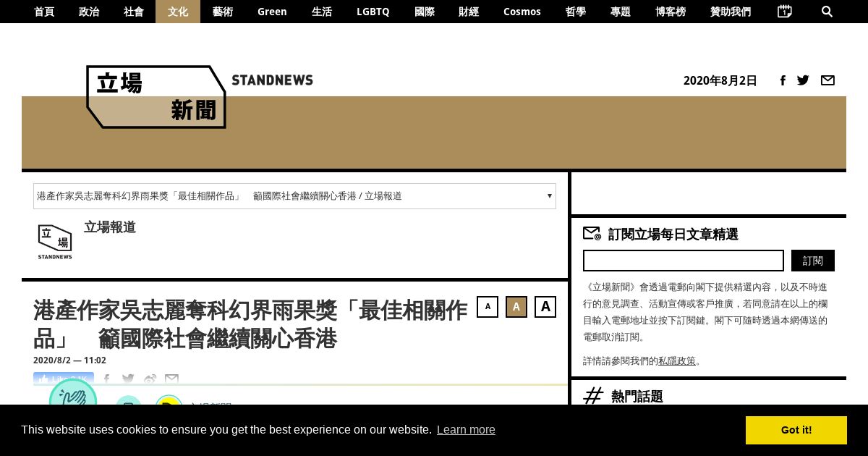Viewport: 868px width, 456px height.
Task: Open the 贊助我們 page
Action: click(731, 12)
